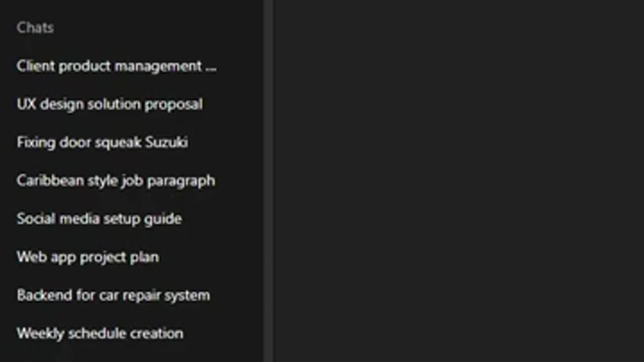Open the Weekly schedule creation chat
644x362 pixels.
(100, 333)
